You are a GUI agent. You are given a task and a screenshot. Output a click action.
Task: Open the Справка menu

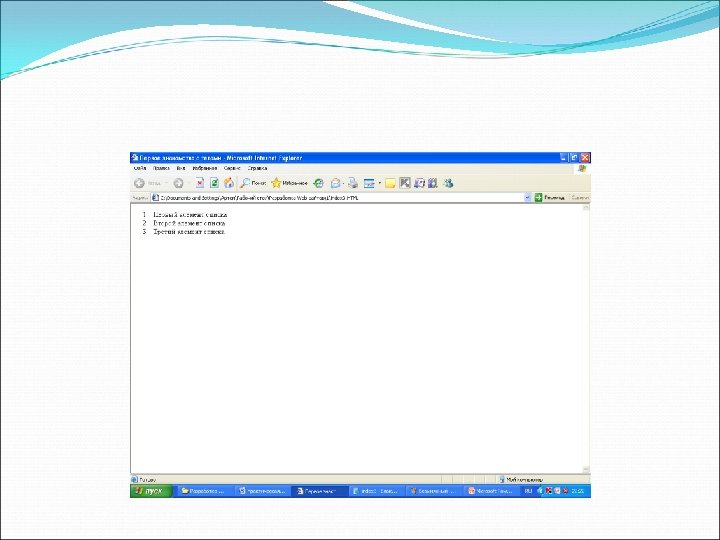click(257, 169)
